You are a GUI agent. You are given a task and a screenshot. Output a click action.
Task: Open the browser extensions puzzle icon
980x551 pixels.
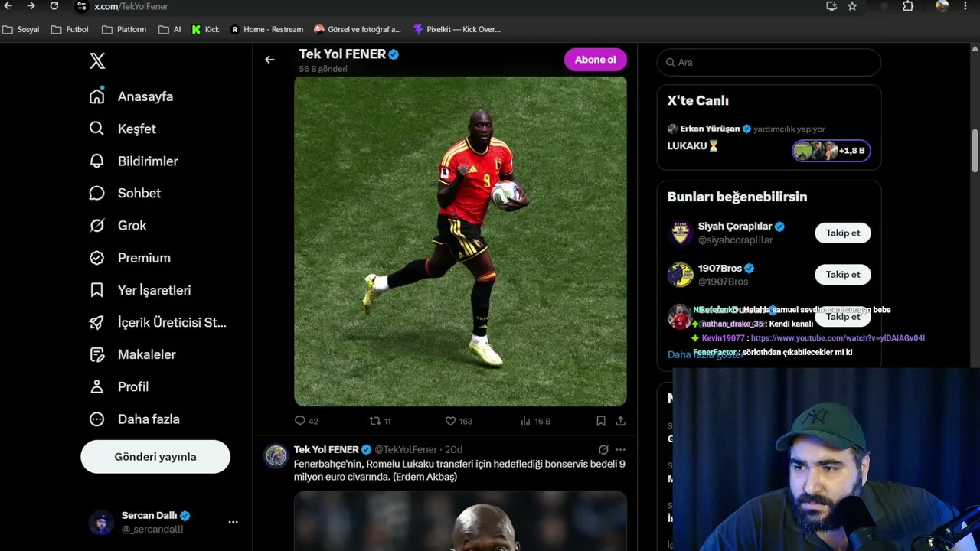point(908,6)
